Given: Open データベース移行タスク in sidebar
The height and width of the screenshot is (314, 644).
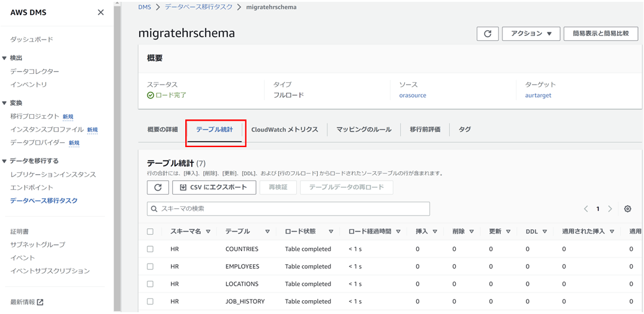Looking at the screenshot, I should pyautogui.click(x=44, y=201).
